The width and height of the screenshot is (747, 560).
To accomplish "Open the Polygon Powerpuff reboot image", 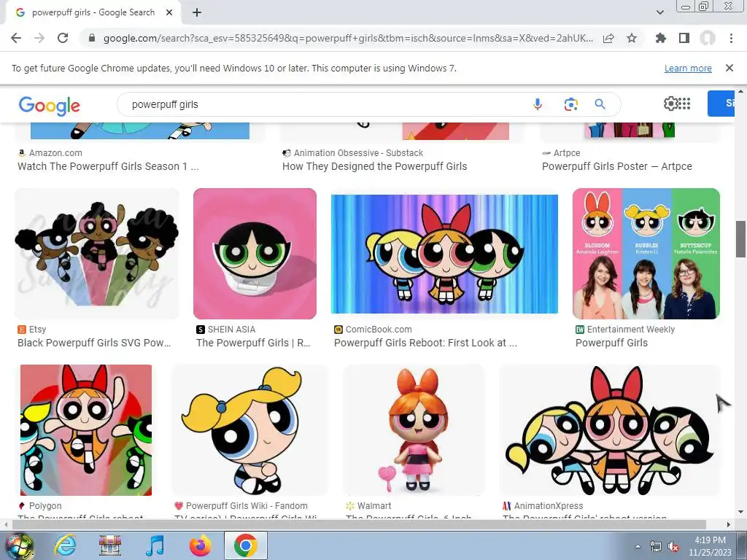I will [x=86, y=430].
